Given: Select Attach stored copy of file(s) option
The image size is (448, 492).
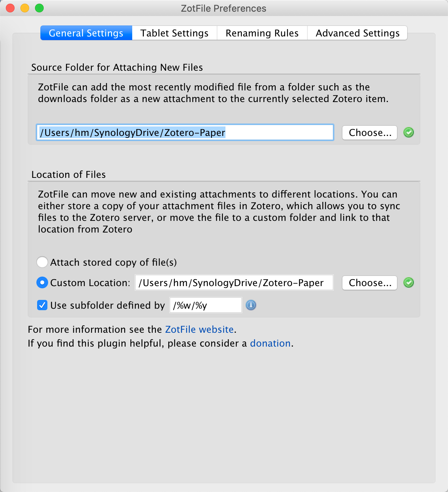Looking at the screenshot, I should pos(42,262).
